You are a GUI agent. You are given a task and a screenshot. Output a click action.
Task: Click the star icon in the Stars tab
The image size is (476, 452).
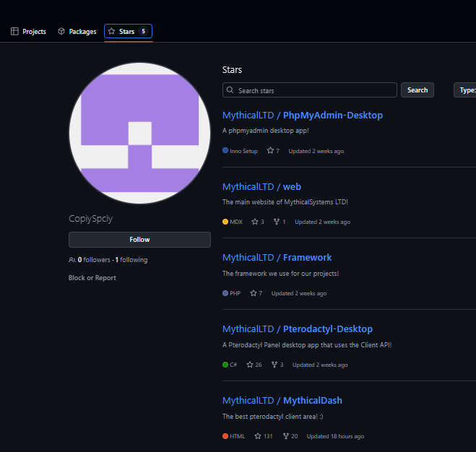pos(112,31)
